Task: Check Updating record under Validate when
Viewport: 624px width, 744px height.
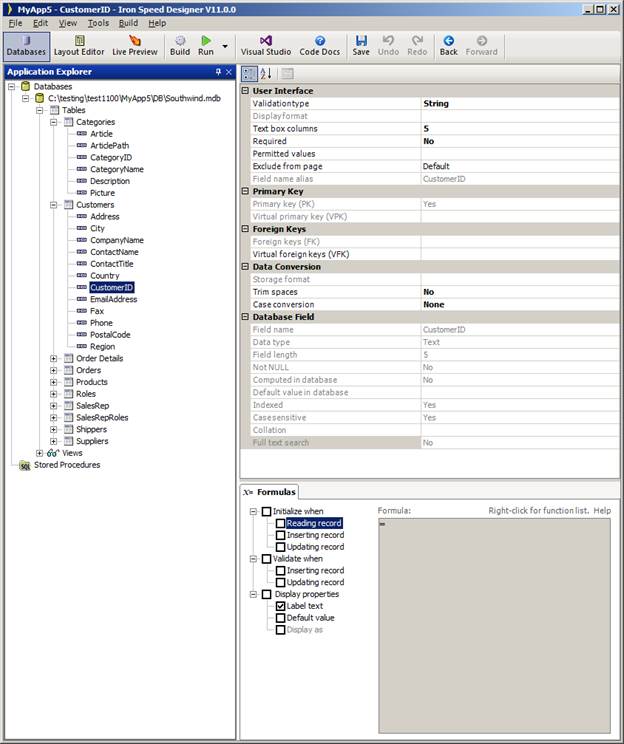Action: [x=280, y=582]
